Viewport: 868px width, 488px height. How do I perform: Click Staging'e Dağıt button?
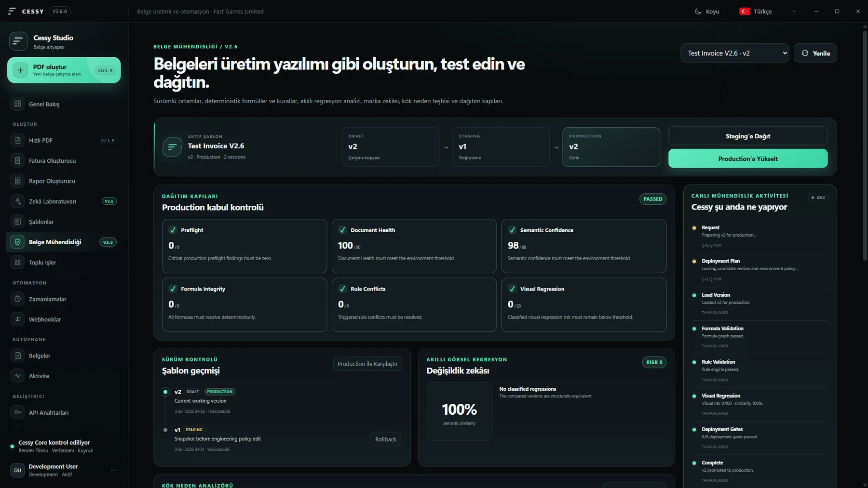[x=748, y=136]
